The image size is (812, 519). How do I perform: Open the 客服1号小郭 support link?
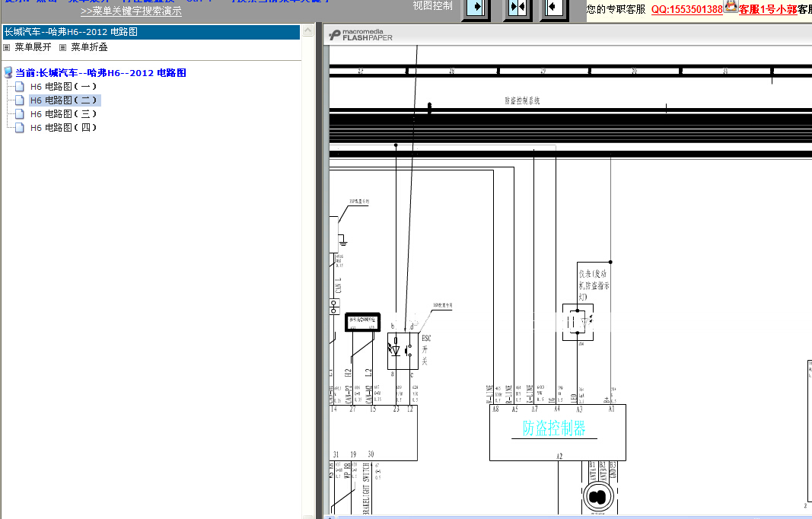pyautogui.click(x=768, y=9)
